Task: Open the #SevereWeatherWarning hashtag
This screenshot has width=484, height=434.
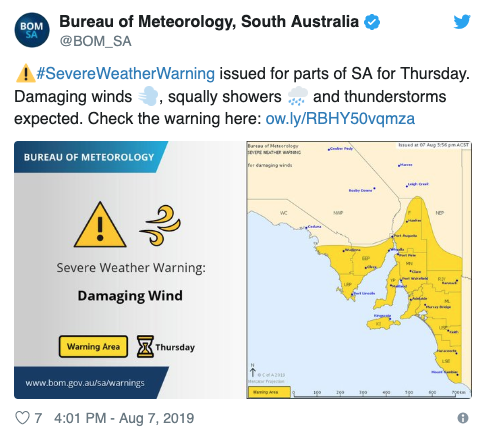Action: (x=125, y=73)
